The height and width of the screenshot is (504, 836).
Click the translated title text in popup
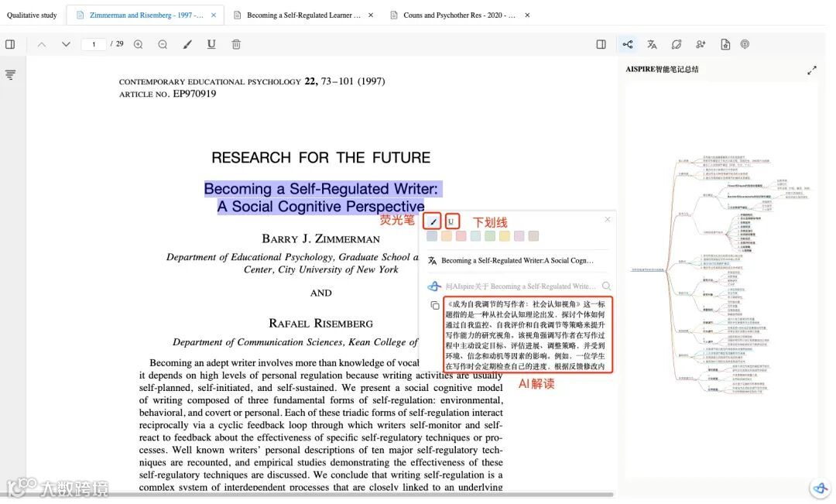tap(517, 261)
